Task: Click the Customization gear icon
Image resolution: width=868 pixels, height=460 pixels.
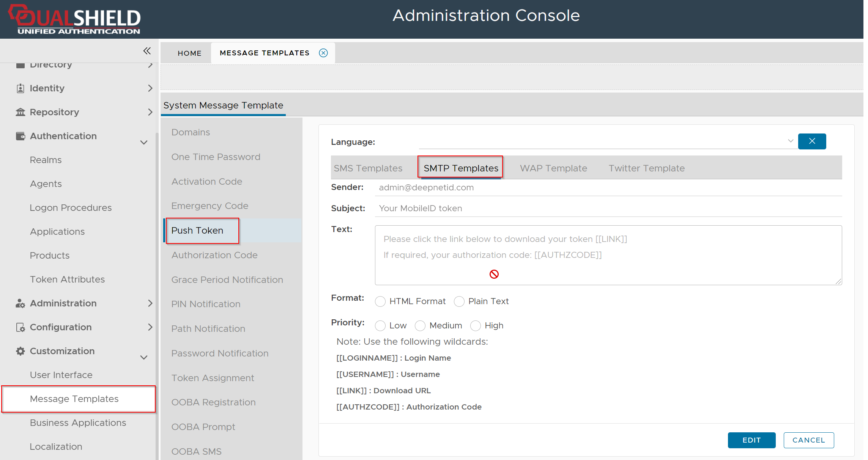Action: [x=20, y=351]
